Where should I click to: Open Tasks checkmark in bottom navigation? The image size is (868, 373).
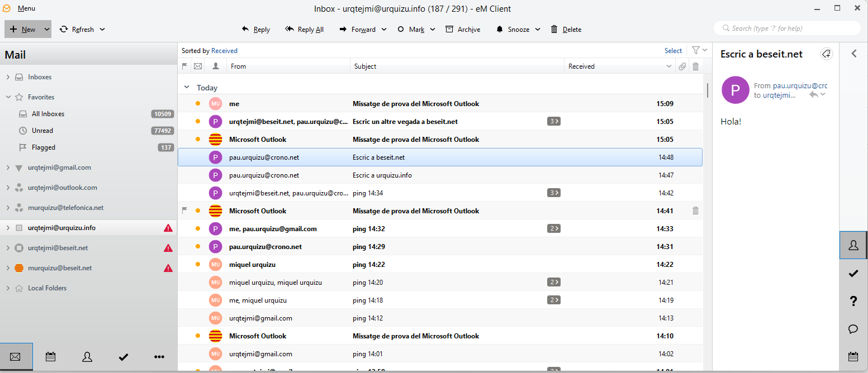[x=124, y=357]
